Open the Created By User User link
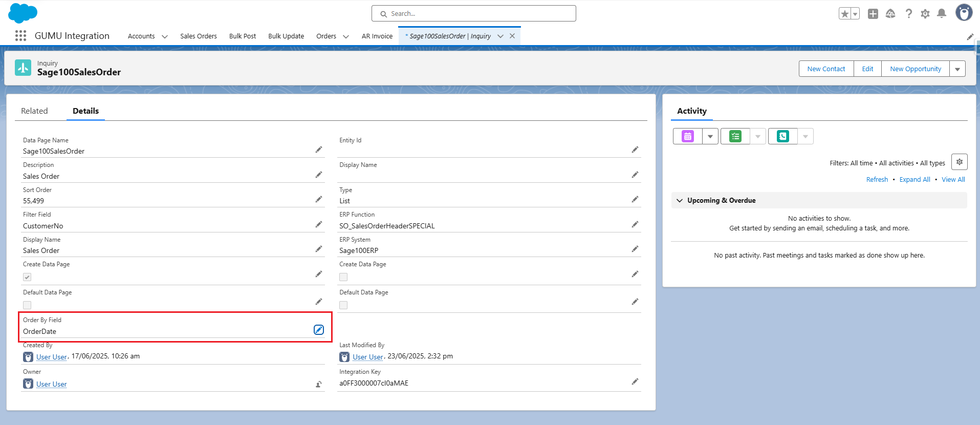The image size is (980, 425). tap(52, 357)
